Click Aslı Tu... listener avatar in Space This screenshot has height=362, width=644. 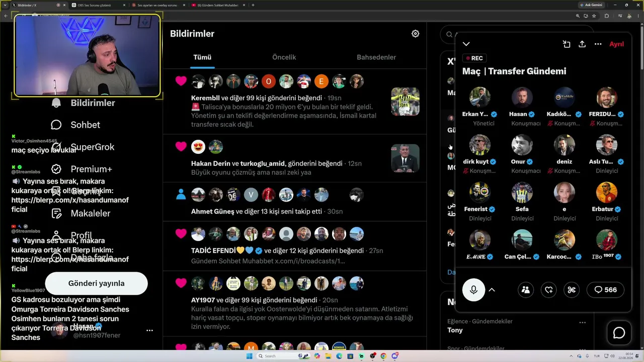(607, 145)
